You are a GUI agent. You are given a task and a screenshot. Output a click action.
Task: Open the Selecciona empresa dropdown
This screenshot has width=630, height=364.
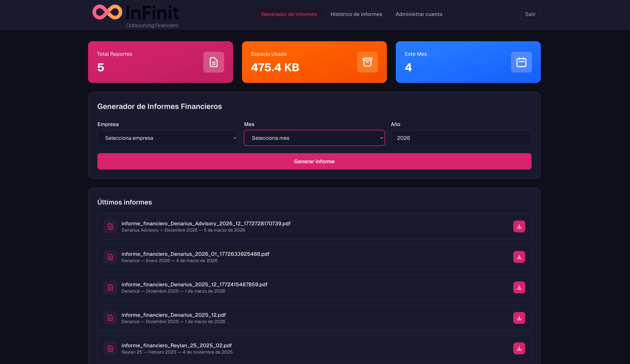[x=168, y=138]
